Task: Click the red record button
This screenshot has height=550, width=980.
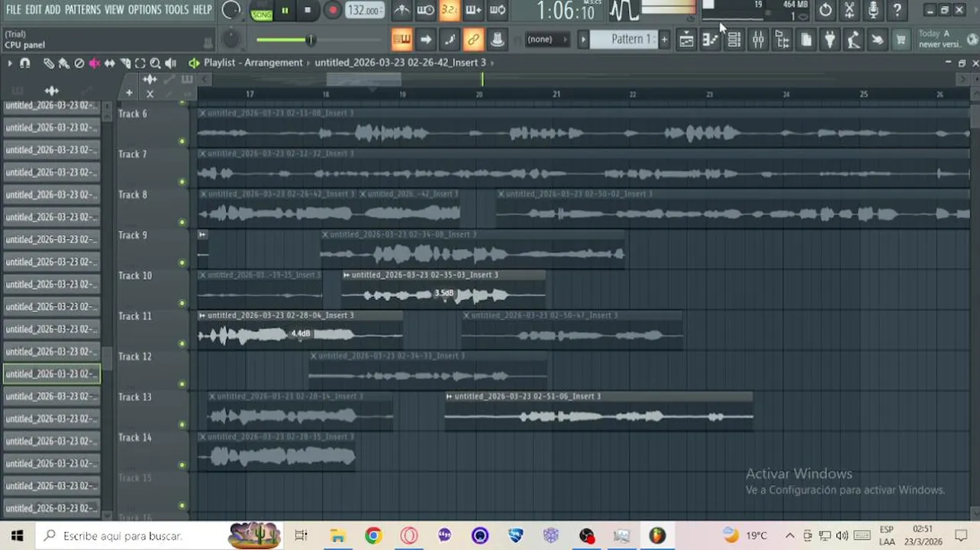Action: [332, 11]
